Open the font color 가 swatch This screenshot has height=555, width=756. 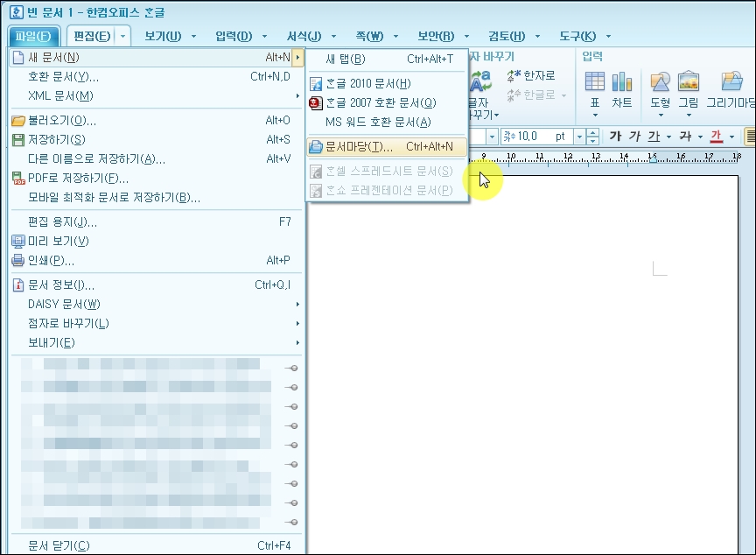[717, 137]
